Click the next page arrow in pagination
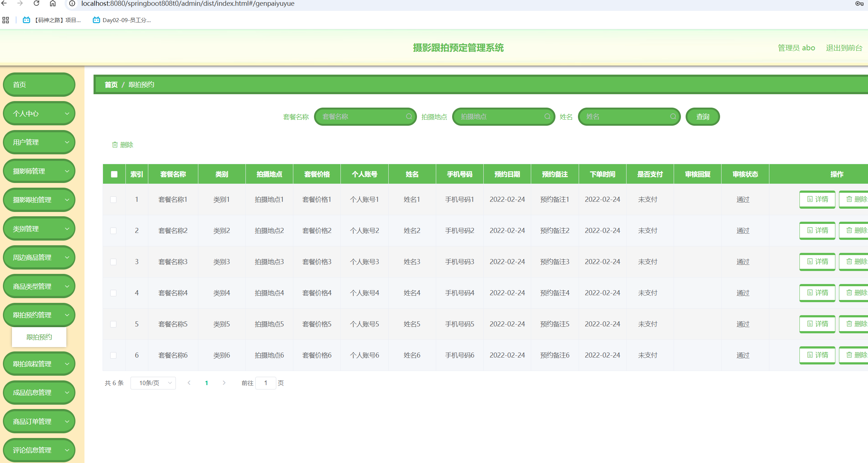The height and width of the screenshot is (463, 868). click(224, 383)
